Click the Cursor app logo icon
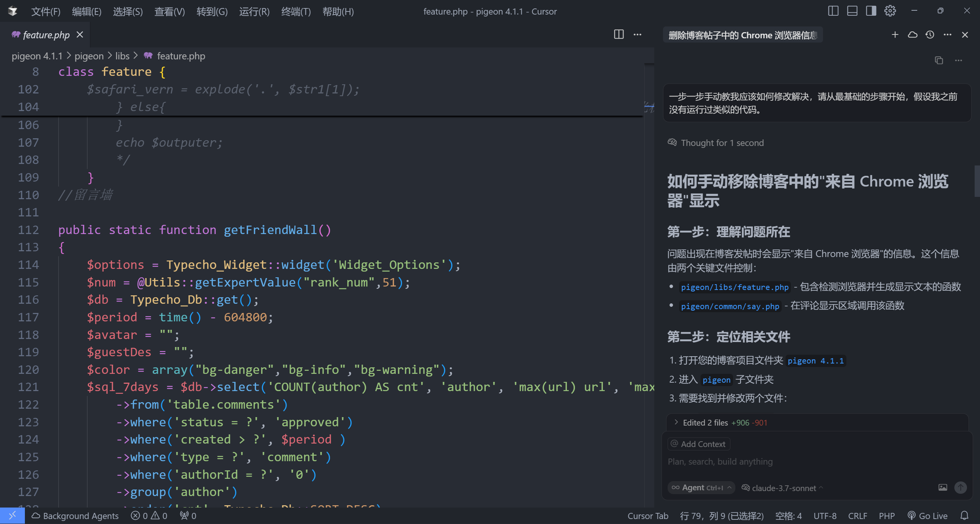Screen dimensions: 980x524 13,11
